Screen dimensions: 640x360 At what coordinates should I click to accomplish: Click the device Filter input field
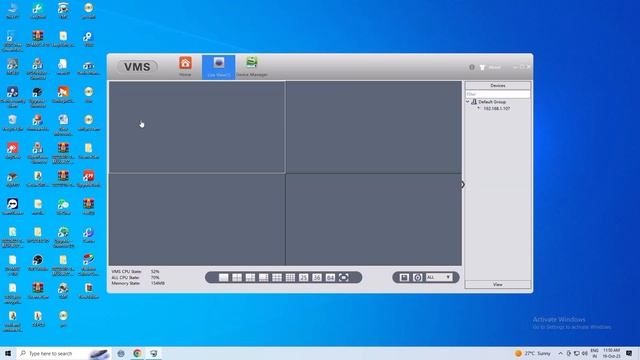coord(498,94)
